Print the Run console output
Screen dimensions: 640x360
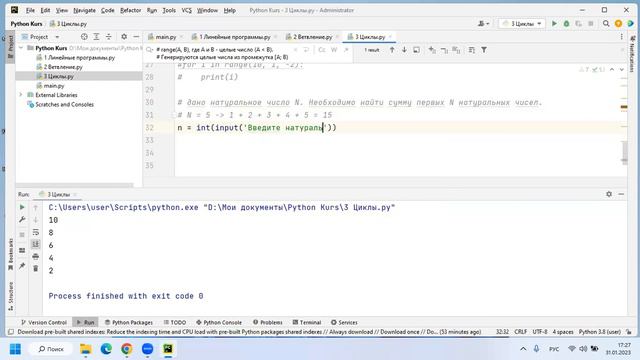tap(36, 256)
